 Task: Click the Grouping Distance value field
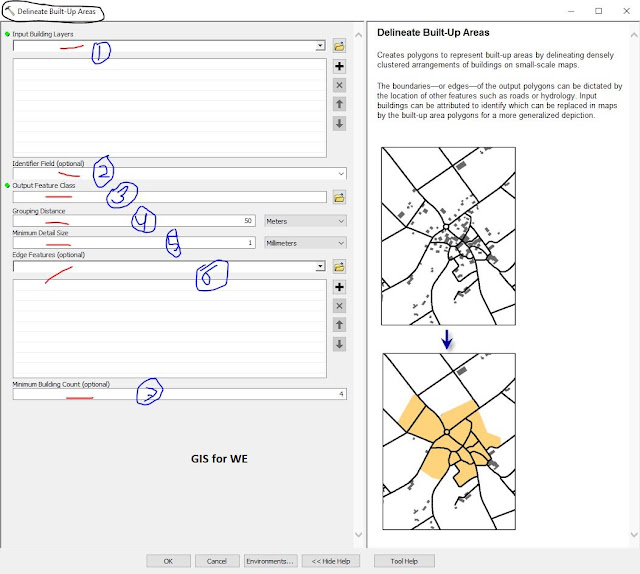tap(134, 221)
